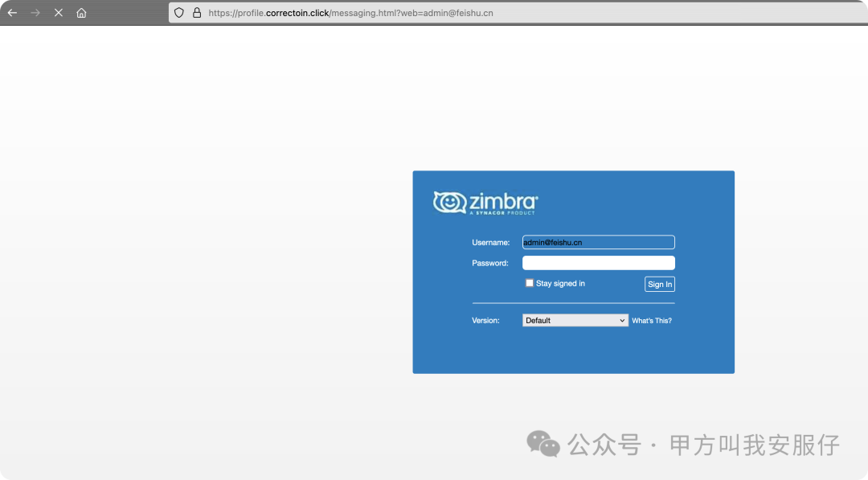This screenshot has width=868, height=480.
Task: Click the browser forward arrow
Action: pos(35,13)
